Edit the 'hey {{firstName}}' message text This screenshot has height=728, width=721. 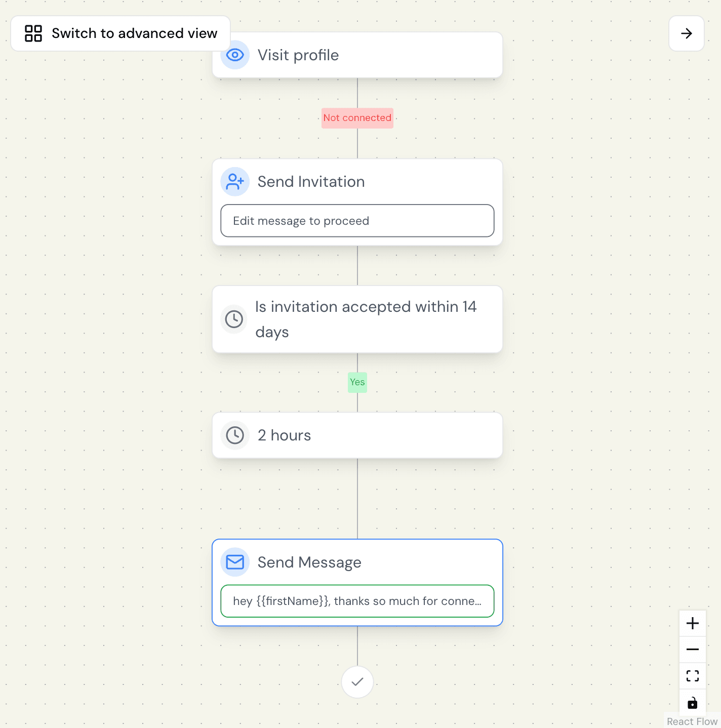(357, 601)
